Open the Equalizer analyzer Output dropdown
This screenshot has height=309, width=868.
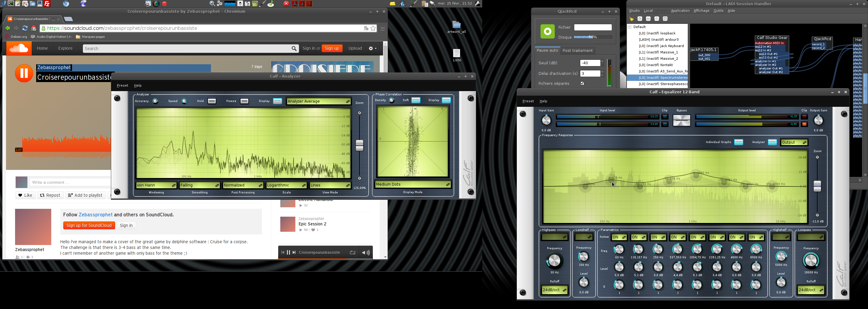794,142
